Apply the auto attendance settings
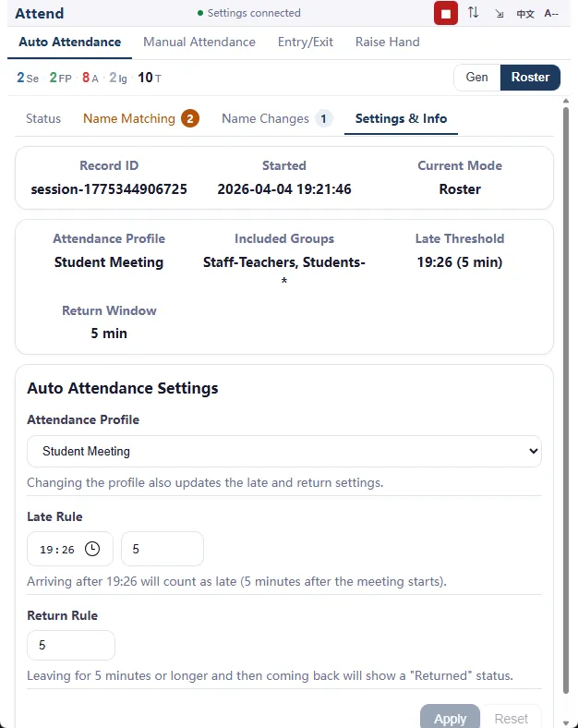 [x=450, y=718]
